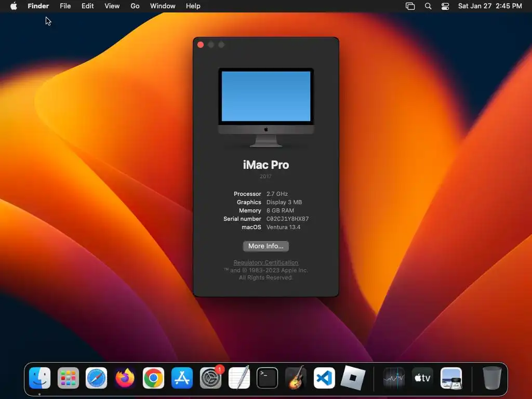Open Launchpad from the Dock
Image resolution: width=532 pixels, height=399 pixels.
(68, 378)
